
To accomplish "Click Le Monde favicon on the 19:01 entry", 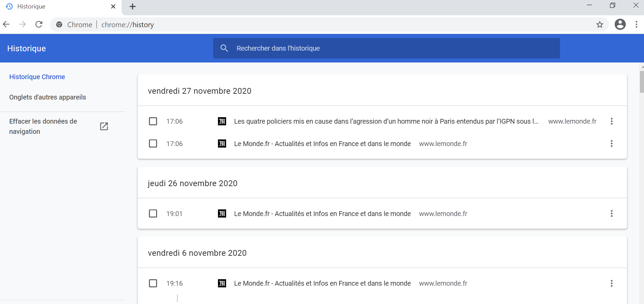I will tap(222, 214).
